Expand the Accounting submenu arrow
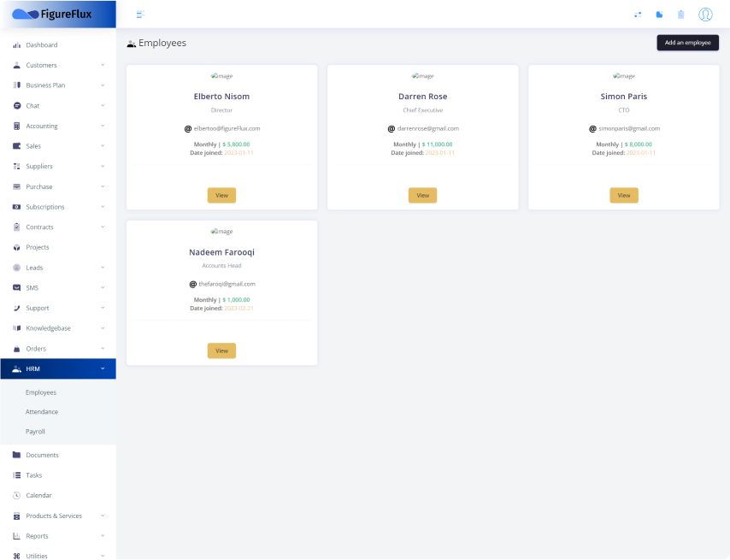Screen dimensions: 730x560 (x=103, y=126)
